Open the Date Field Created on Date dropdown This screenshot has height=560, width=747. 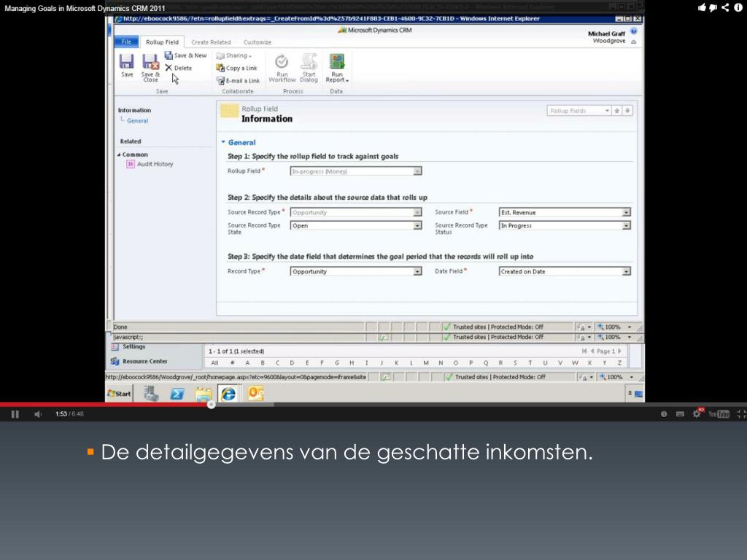coord(626,271)
